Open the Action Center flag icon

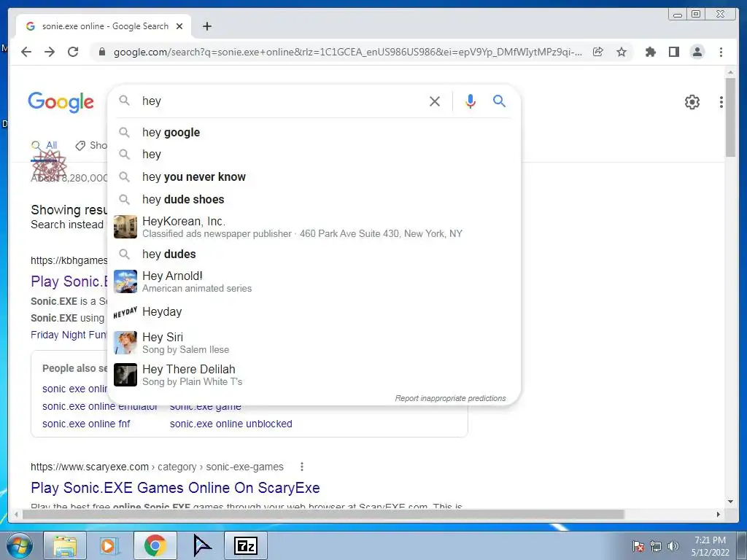click(638, 546)
